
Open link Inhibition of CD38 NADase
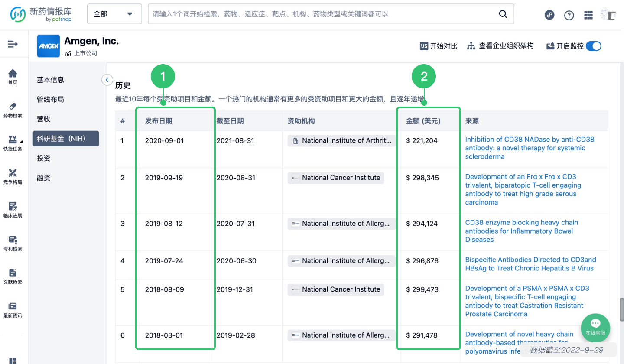click(530, 148)
